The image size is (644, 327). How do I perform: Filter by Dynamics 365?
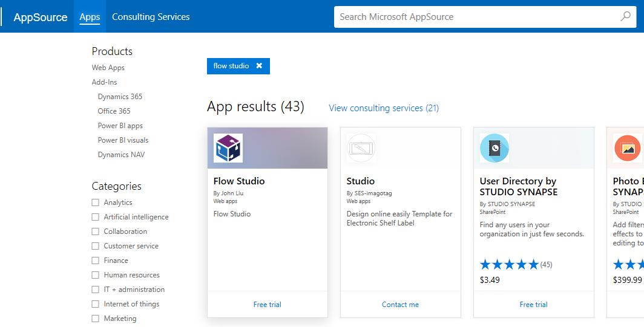tap(120, 97)
